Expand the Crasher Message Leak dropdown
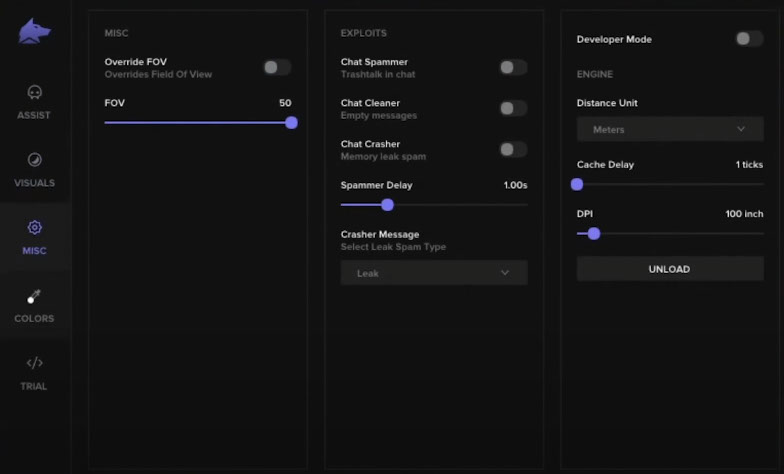Image resolution: width=784 pixels, height=474 pixels. 433,273
